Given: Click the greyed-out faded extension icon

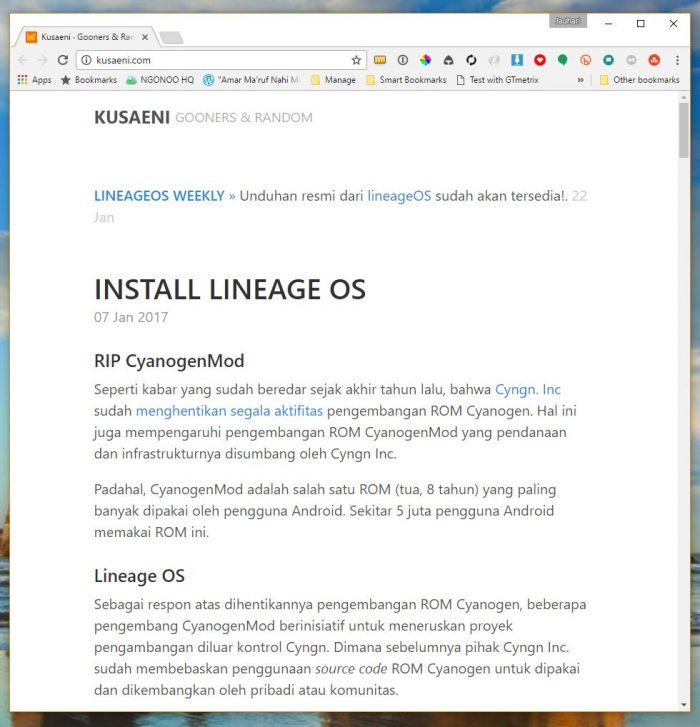Looking at the screenshot, I should point(494,60).
